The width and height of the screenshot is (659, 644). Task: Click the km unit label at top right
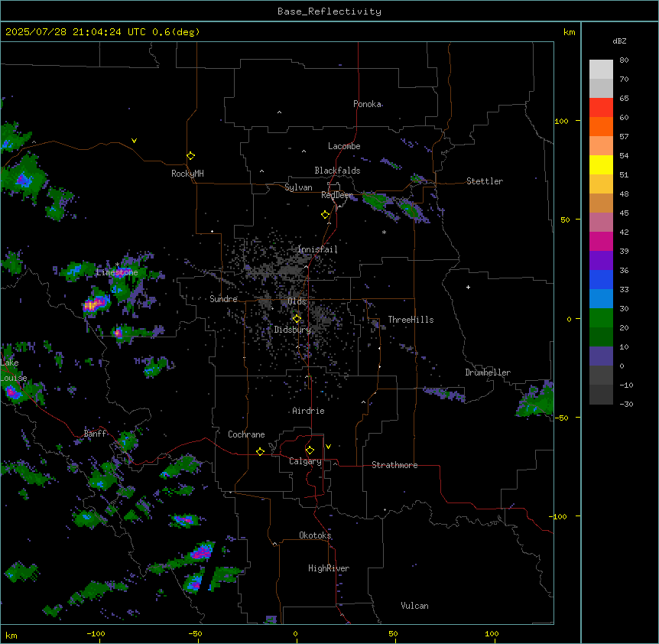[569, 32]
